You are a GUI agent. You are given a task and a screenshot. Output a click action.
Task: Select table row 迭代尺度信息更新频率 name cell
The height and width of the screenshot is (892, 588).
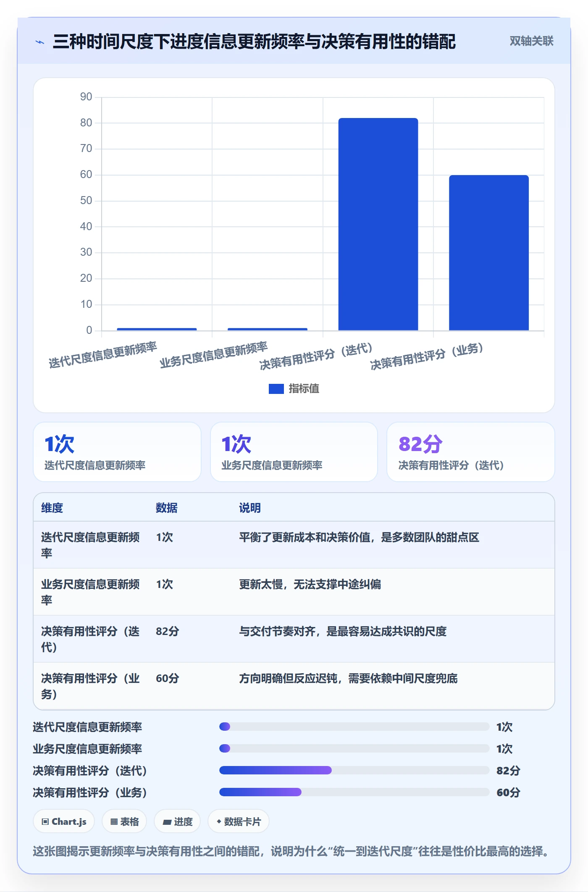(91, 545)
